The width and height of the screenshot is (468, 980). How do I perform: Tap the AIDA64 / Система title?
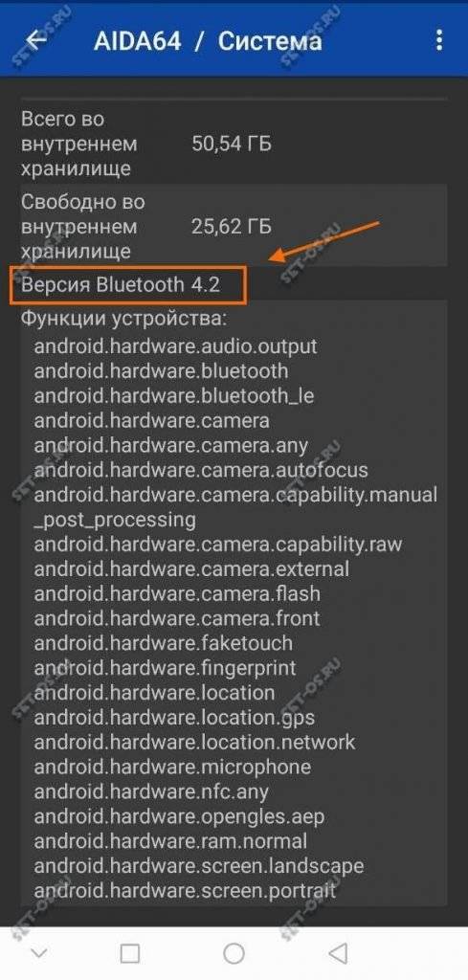click(x=208, y=41)
